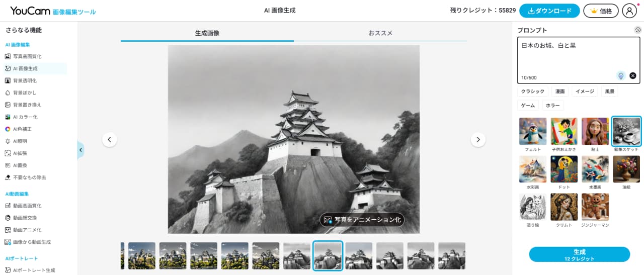Click the さらなる機能 heading
The image size is (644, 275).
(24, 30)
